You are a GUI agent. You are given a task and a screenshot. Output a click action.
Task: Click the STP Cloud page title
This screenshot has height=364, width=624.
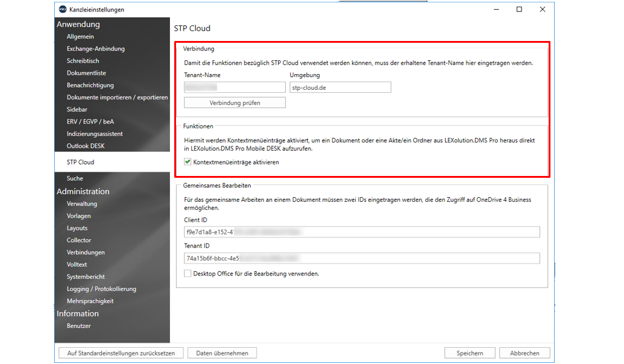(x=192, y=28)
